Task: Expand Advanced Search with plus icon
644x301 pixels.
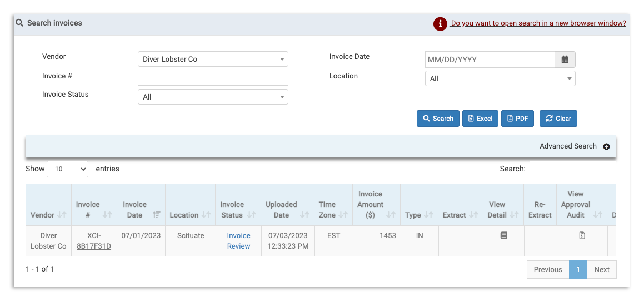Action: pyautogui.click(x=606, y=146)
